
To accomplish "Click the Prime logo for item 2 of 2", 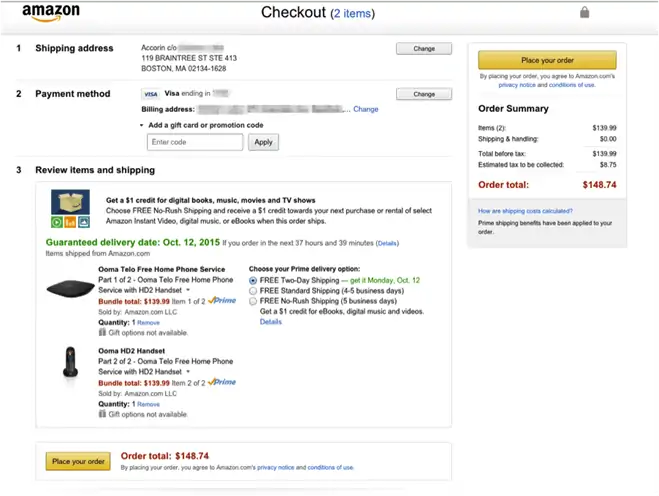I will (x=221, y=382).
